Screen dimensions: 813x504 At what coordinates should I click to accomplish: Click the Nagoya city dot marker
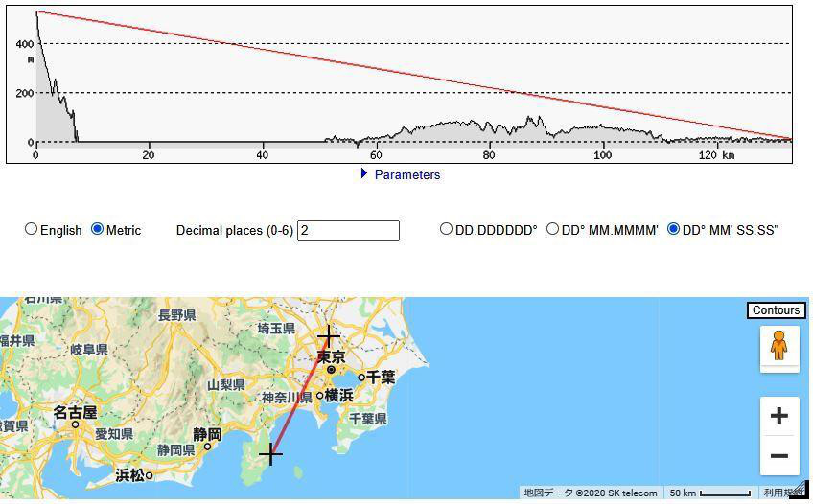pyautogui.click(x=75, y=424)
